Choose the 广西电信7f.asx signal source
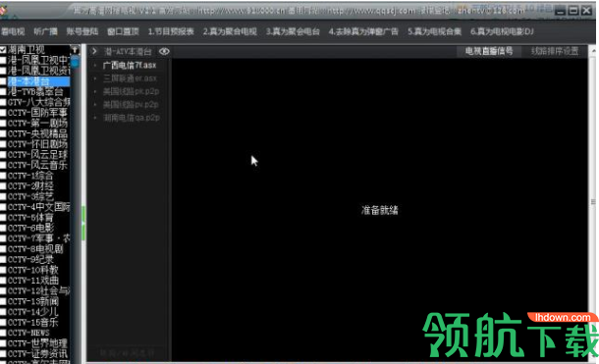Viewport: 599px width, 364px height. pos(130,65)
